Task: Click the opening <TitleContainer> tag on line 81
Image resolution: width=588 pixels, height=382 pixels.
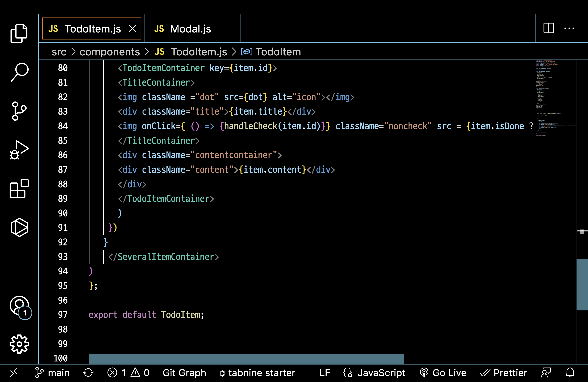Action: (x=156, y=82)
